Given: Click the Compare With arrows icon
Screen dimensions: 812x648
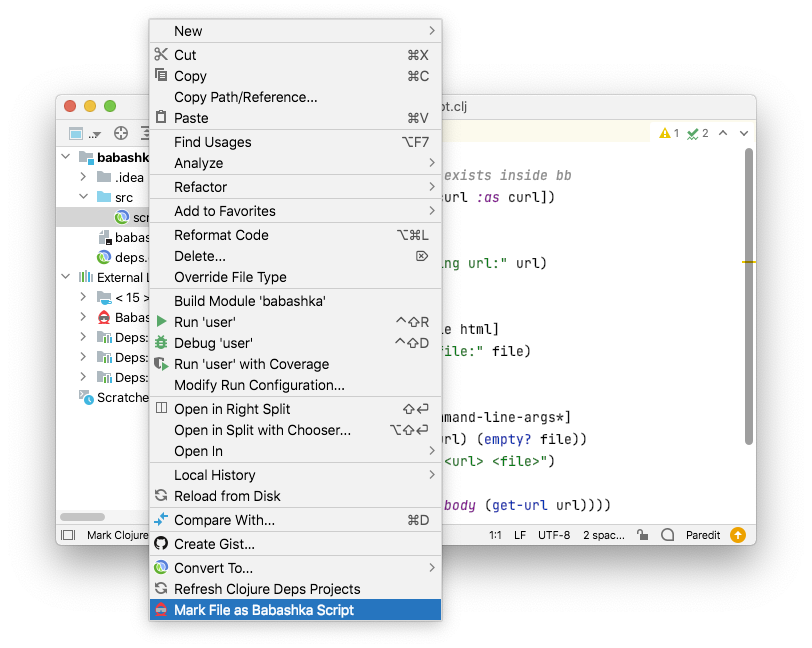Looking at the screenshot, I should point(161,519).
